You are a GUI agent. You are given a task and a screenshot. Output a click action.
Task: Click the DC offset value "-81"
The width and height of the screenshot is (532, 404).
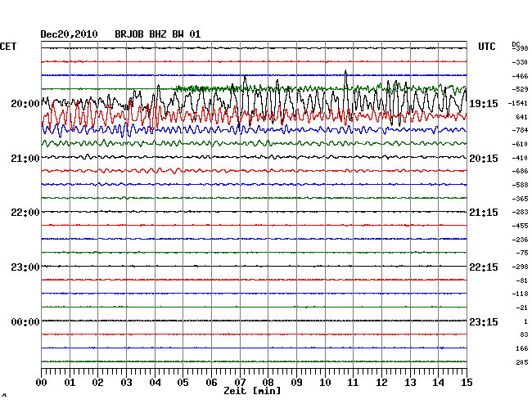click(522, 281)
